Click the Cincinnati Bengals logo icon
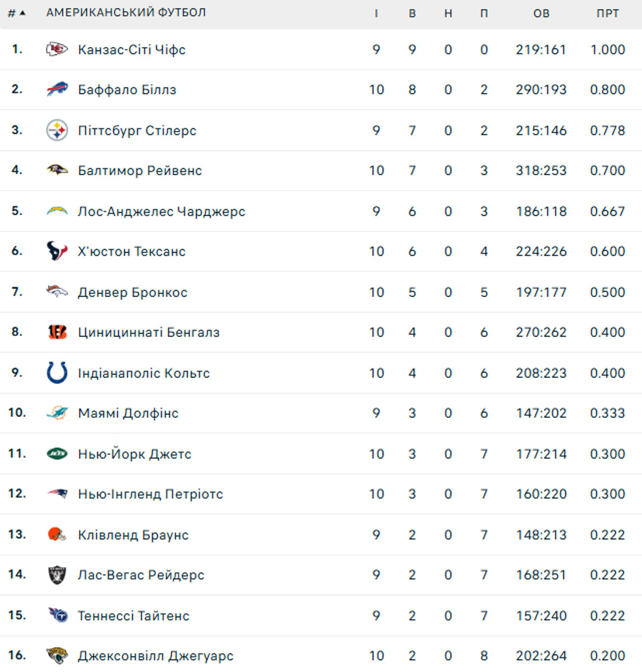642x672 pixels. click(x=57, y=332)
